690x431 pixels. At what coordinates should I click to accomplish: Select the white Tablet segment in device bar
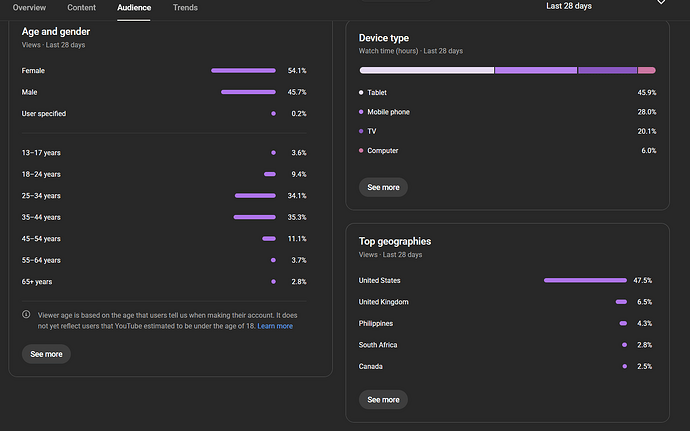pyautogui.click(x=426, y=70)
